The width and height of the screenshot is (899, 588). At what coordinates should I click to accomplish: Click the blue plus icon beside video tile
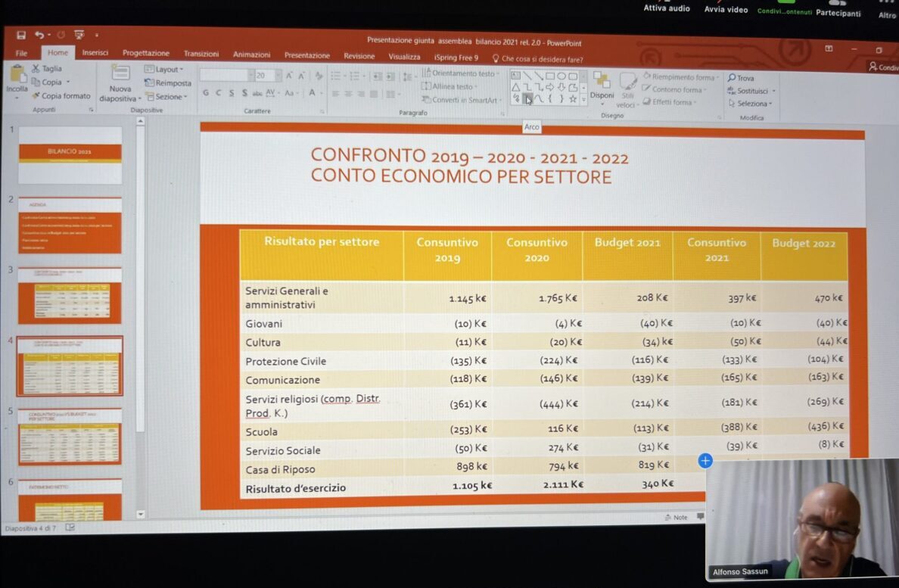(705, 460)
